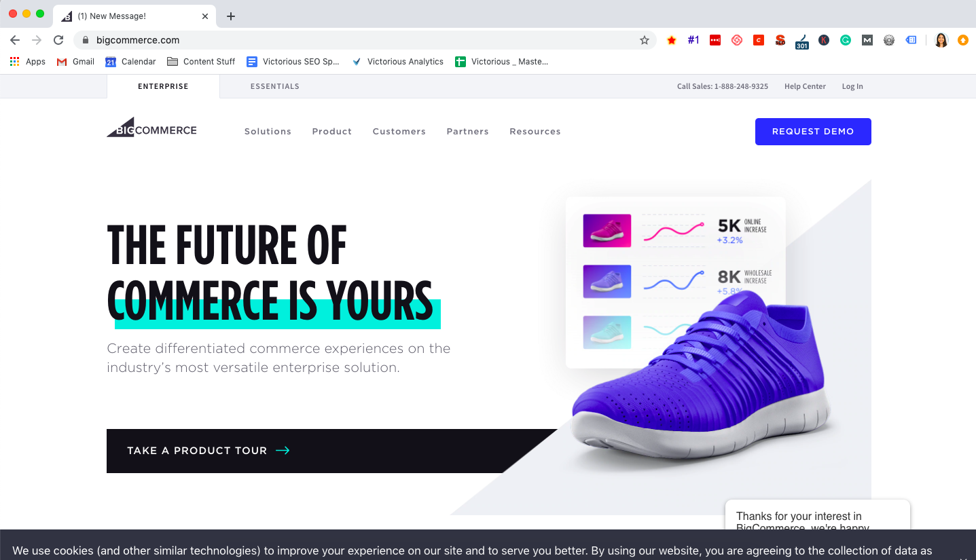Expand the Product navigation menu

click(332, 132)
